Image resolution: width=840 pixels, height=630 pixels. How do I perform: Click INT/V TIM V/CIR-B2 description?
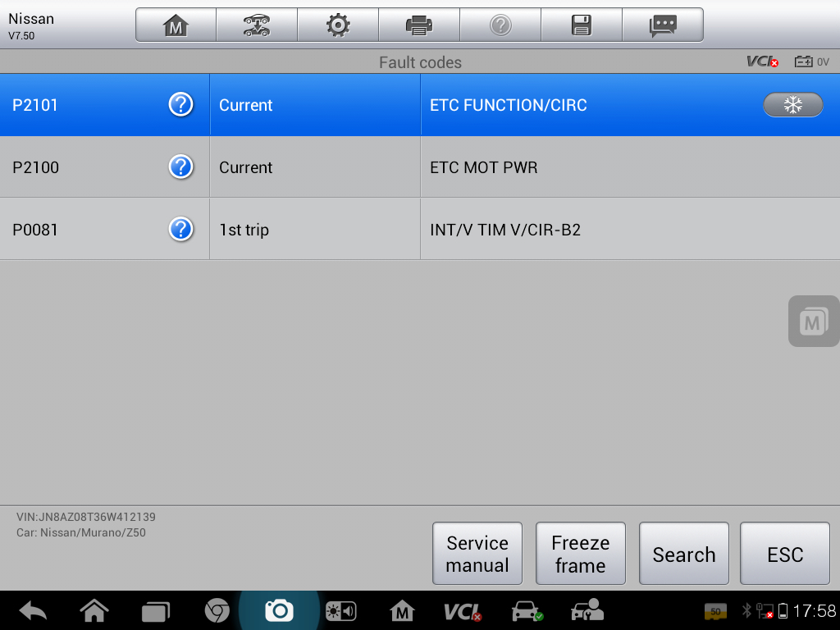(x=505, y=230)
